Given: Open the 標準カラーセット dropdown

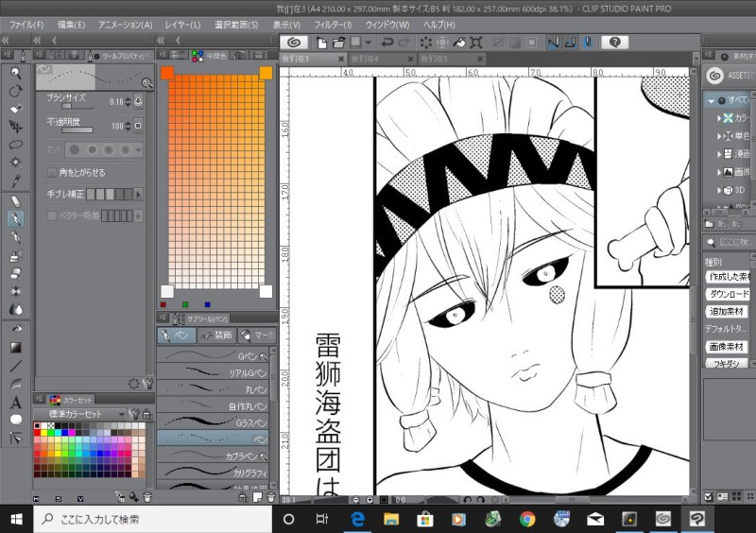Looking at the screenshot, I should pos(80,414).
